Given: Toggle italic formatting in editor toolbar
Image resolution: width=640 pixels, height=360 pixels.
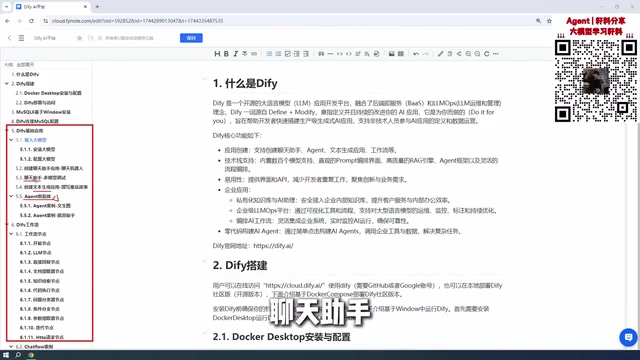Looking at the screenshot, I should [236, 54].
